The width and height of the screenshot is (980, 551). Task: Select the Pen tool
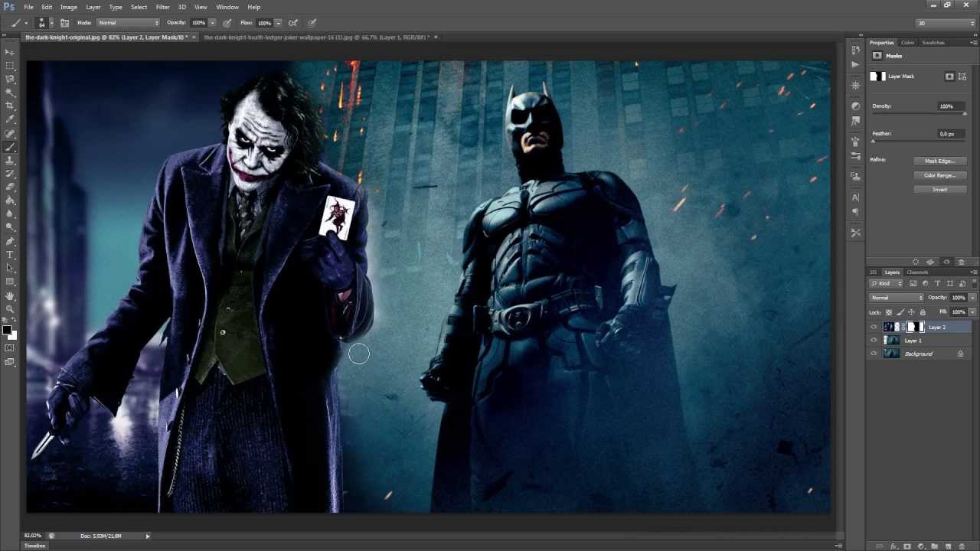tap(10, 241)
